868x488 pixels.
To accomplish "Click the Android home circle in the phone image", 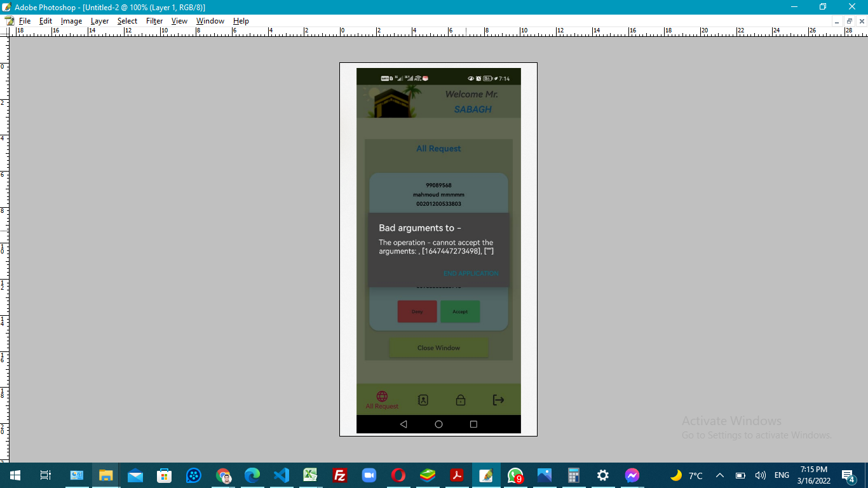I will pos(438,424).
